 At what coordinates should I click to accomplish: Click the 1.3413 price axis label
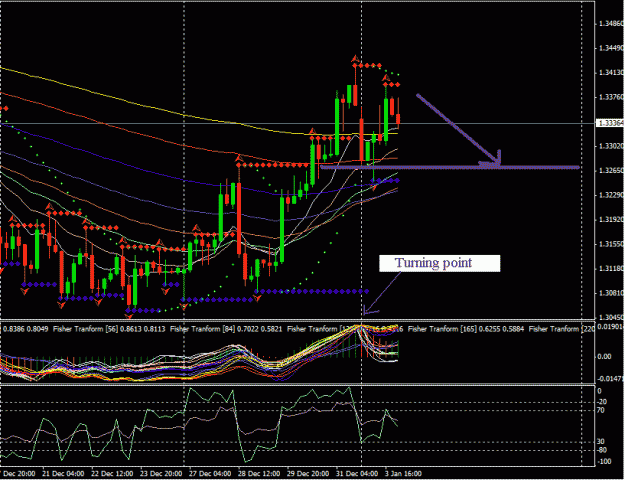click(x=611, y=73)
